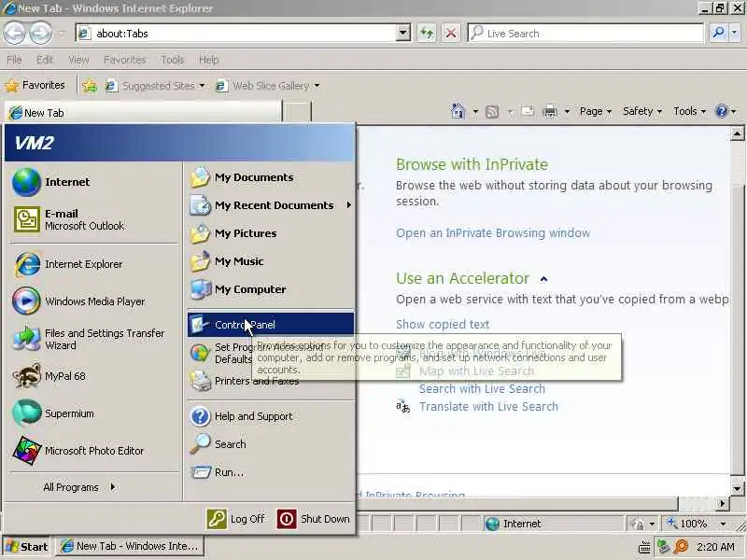
Task: Click Log Off button
Action: pyautogui.click(x=236, y=519)
